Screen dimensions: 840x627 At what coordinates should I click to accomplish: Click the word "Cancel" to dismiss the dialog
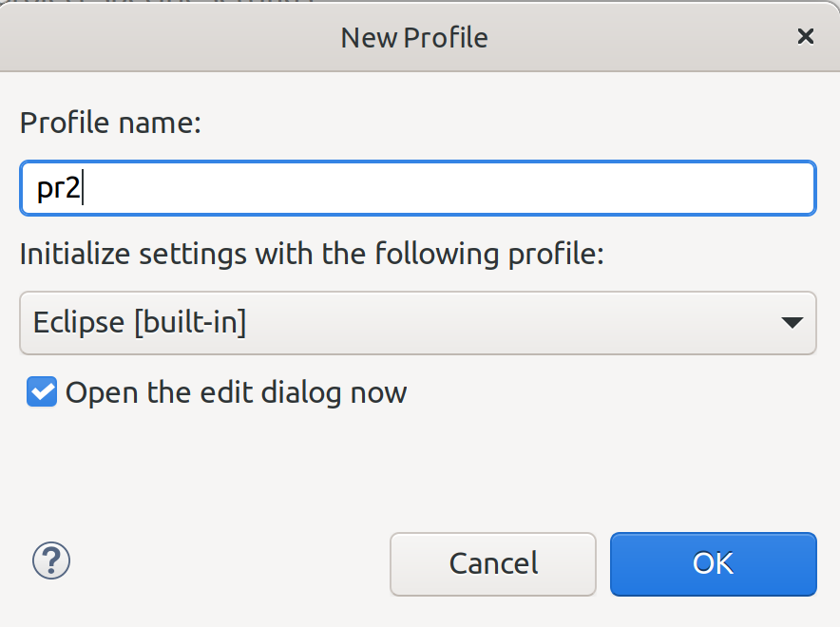click(x=493, y=563)
